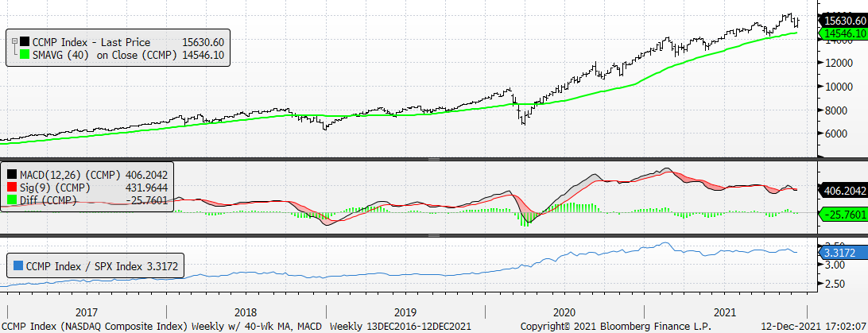Click the 2017 year label on time axis
This screenshot has height=333, width=868.
85,312
